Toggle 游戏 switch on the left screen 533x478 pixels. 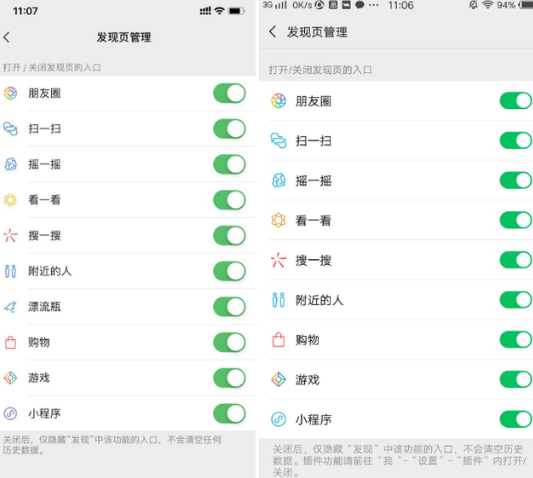point(229,378)
